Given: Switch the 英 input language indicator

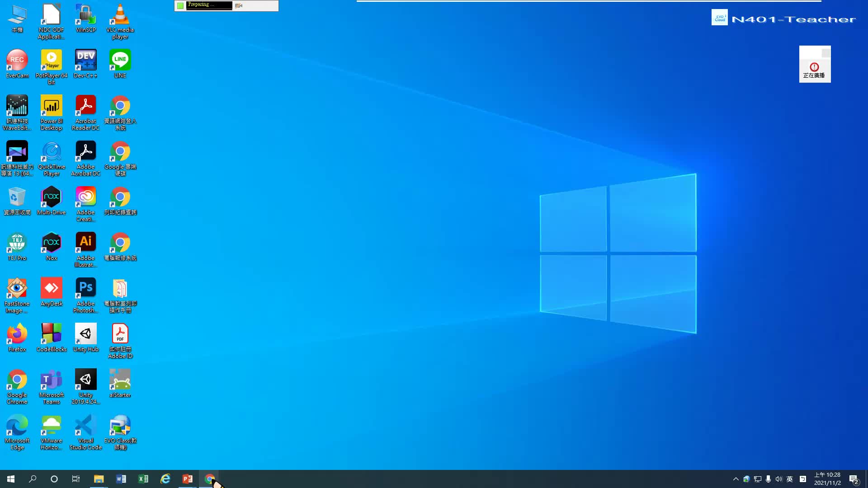Looking at the screenshot, I should click(x=790, y=479).
